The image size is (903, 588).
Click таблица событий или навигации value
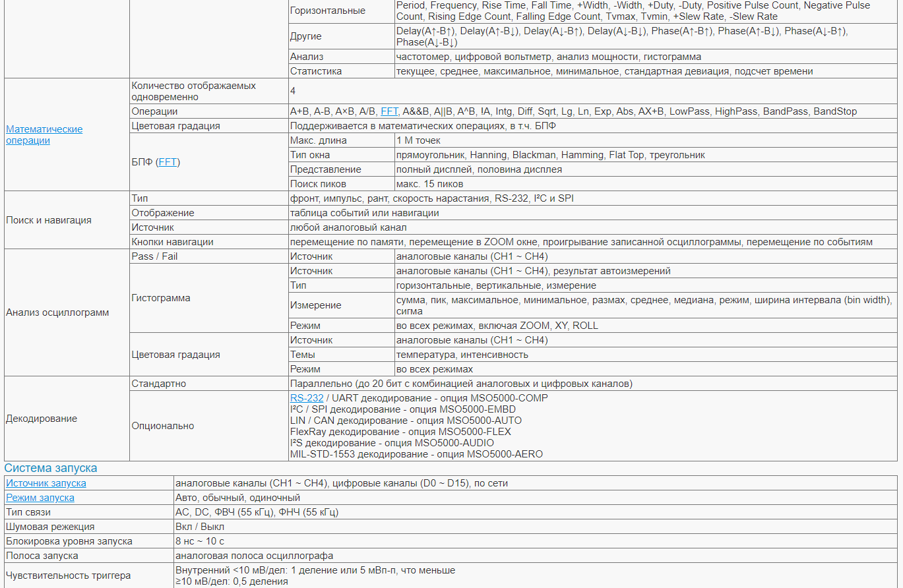(x=365, y=213)
